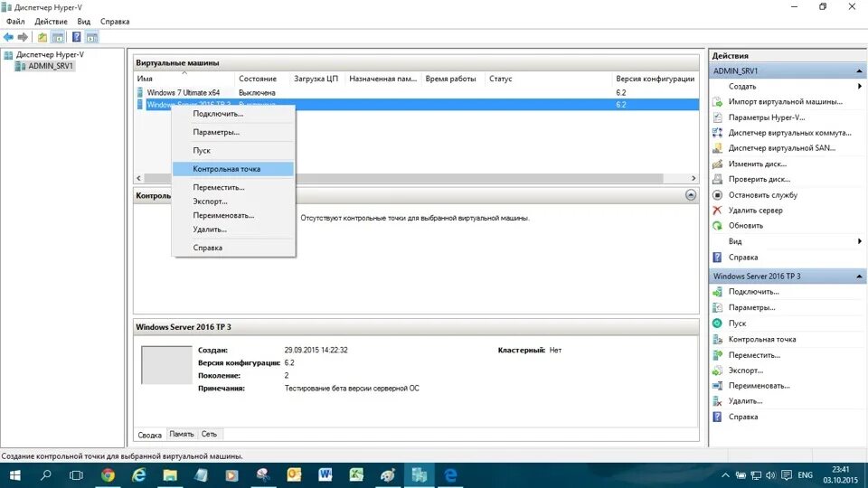Image resolution: width=868 pixels, height=488 pixels.
Task: Open Microsoft Word from taskbar
Action: (x=325, y=474)
